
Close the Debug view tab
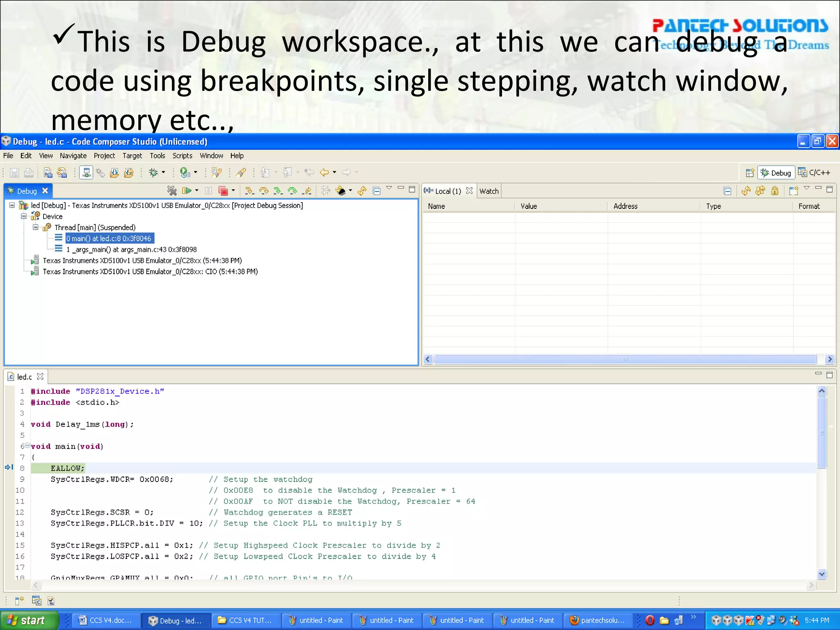[x=45, y=191]
